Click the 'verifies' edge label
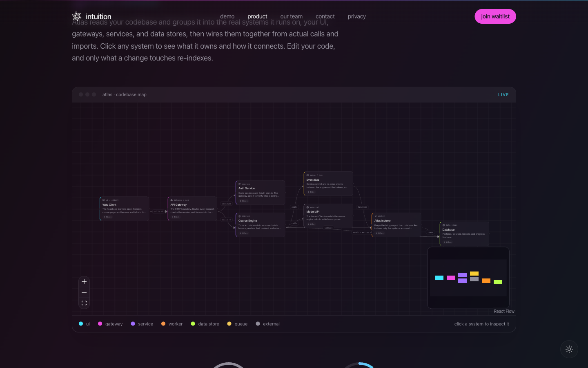The image size is (588, 368). (x=226, y=204)
